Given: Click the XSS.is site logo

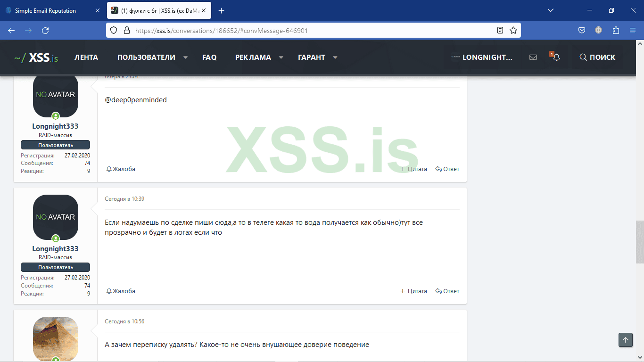Looking at the screenshot, I should (36, 58).
